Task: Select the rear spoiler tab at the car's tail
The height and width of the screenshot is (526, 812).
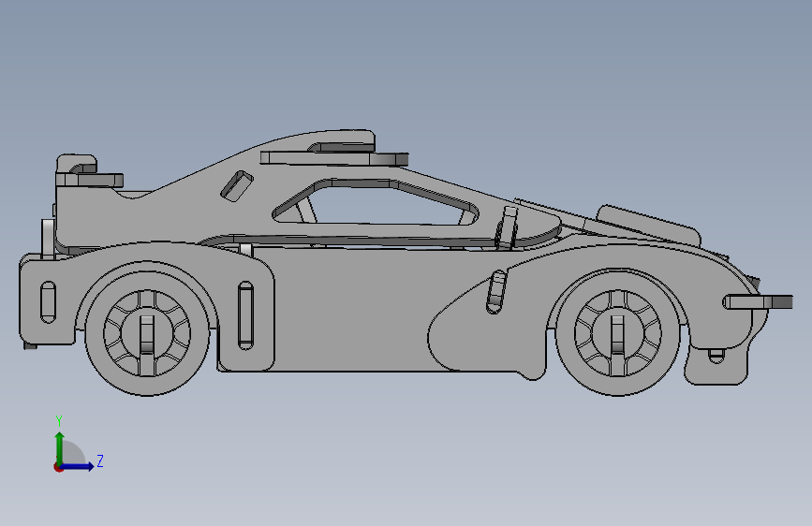Action: (x=89, y=180)
